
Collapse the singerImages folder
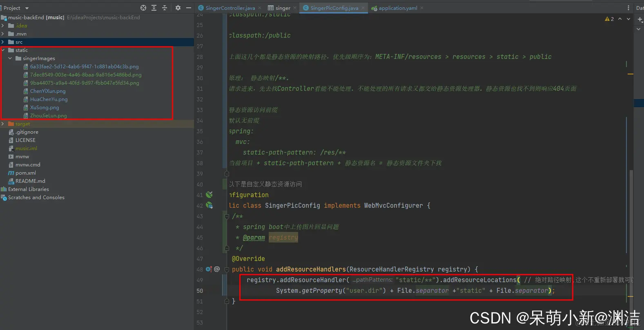pyautogui.click(x=10, y=58)
